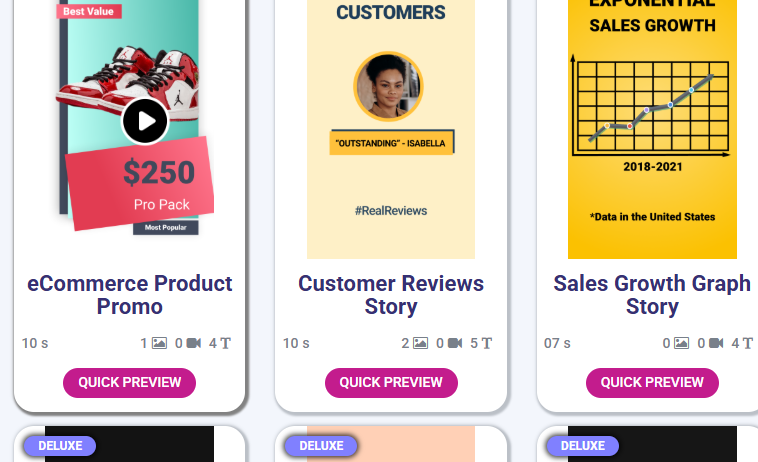Click video count icon on Sales Growth Graph Story
Screen dimensions: 758x462
click(716, 343)
